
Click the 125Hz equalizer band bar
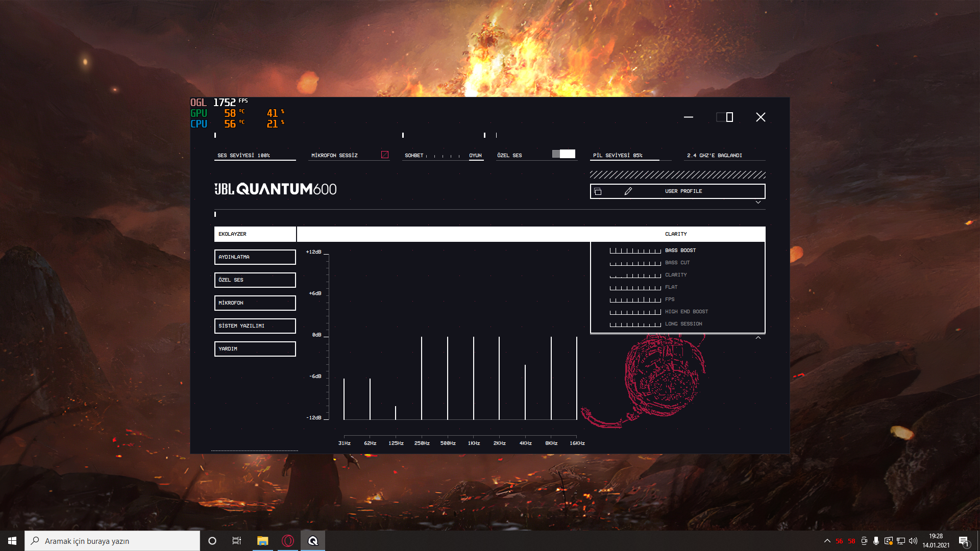[396, 413]
